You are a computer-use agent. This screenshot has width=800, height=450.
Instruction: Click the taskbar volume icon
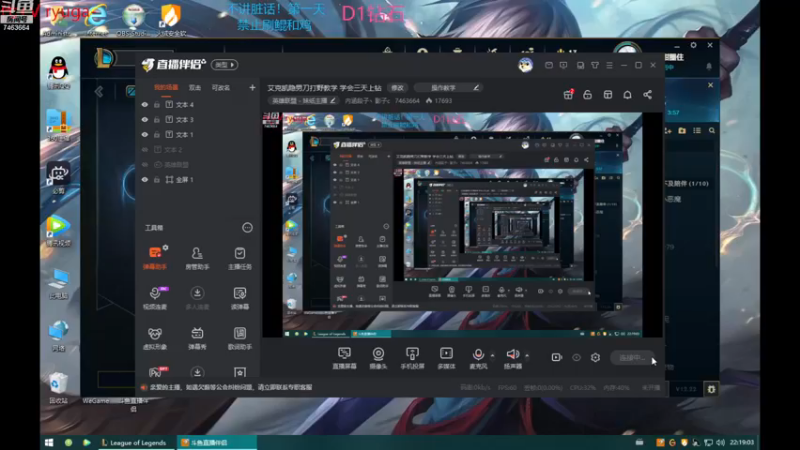click(720, 442)
